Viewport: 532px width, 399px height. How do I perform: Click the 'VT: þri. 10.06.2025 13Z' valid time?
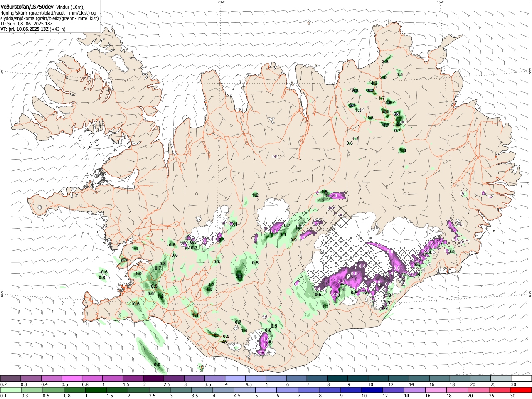(25, 30)
